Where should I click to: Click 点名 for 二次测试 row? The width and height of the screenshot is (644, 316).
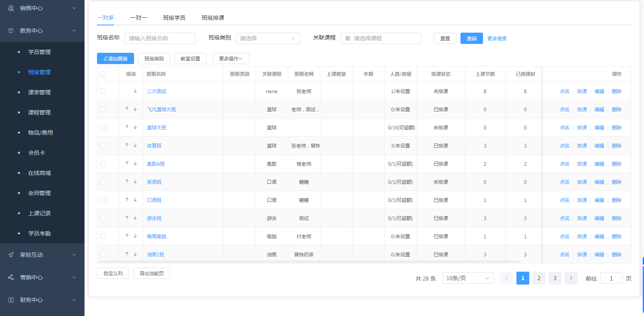[565, 91]
